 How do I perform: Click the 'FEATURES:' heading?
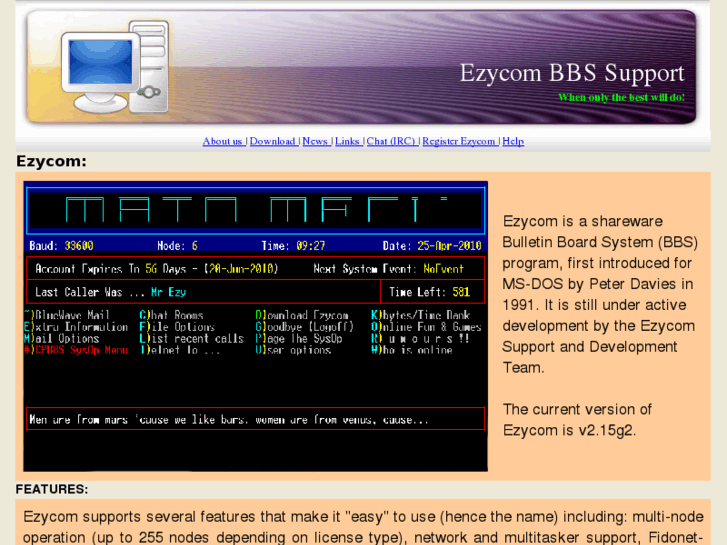coord(52,489)
